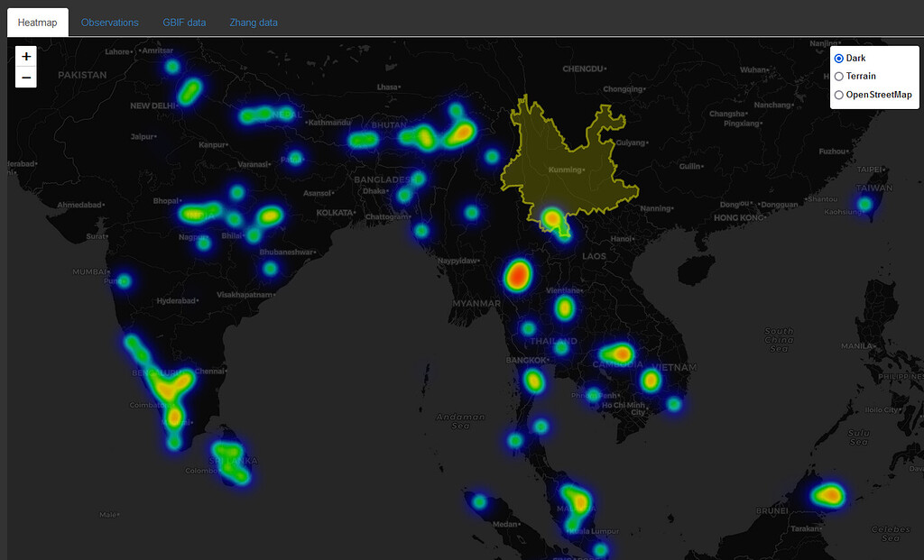Click the hotspot over Sri Lanka
Viewport: 924px width, 560px height.
(233, 460)
